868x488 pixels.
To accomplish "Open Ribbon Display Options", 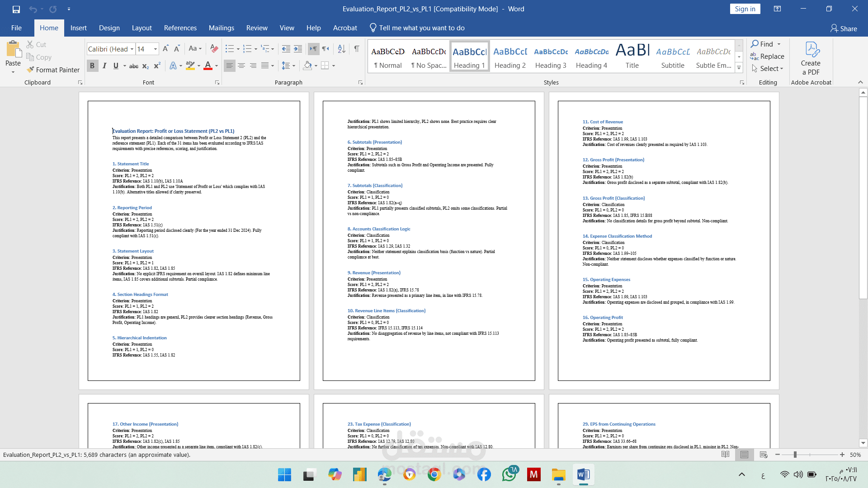I will point(778,9).
